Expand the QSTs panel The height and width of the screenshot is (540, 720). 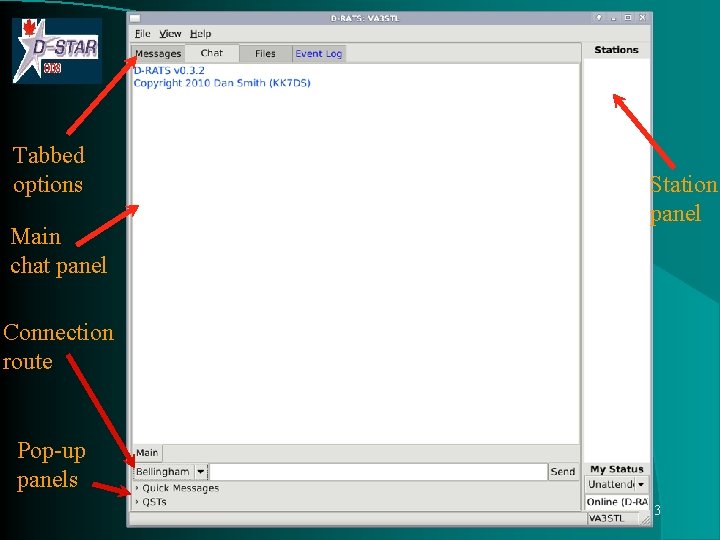coord(151,502)
